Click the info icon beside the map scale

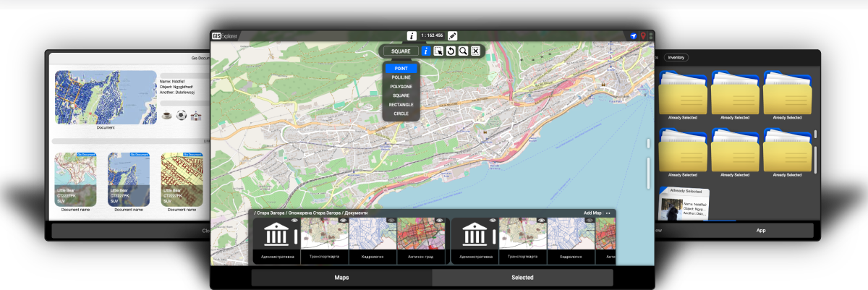pos(412,35)
